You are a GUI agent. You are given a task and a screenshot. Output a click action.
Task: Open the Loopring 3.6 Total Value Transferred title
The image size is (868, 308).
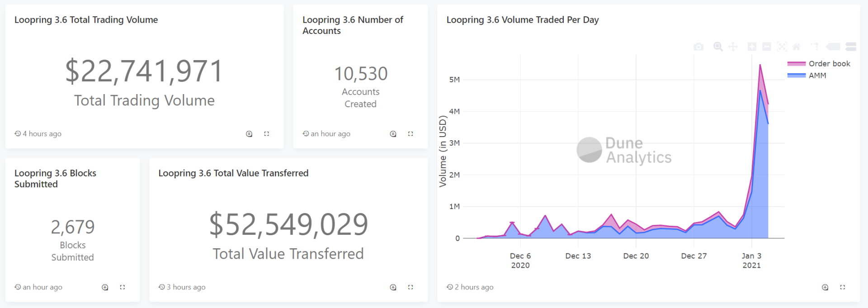(x=233, y=173)
